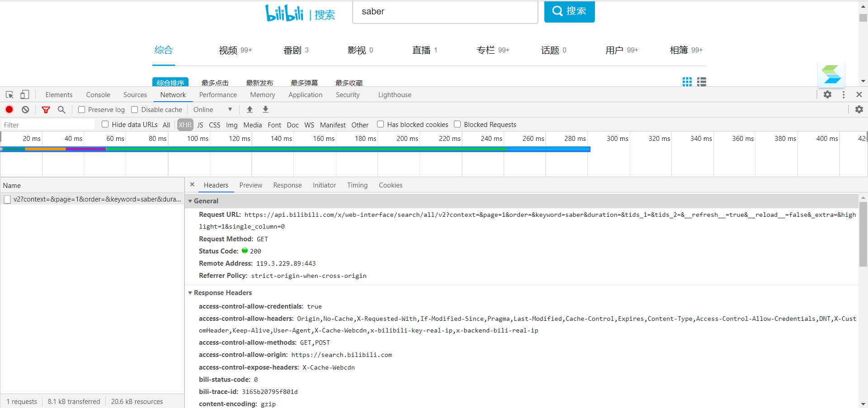Import HAR file with the upload arrow
This screenshot has width=868, height=408.
[x=250, y=109]
